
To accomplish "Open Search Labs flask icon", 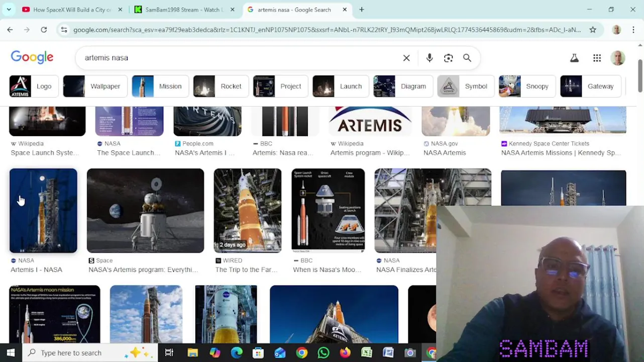I will pyautogui.click(x=574, y=58).
